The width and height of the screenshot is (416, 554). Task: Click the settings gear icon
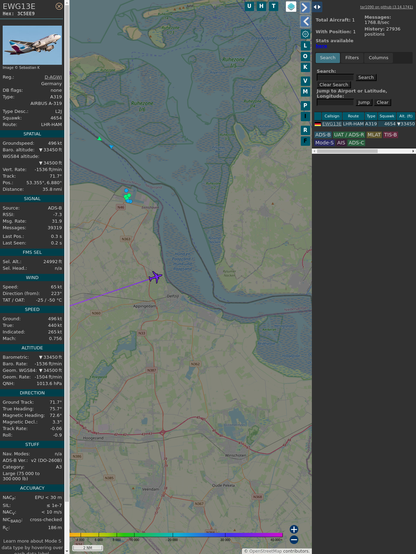(x=305, y=34)
